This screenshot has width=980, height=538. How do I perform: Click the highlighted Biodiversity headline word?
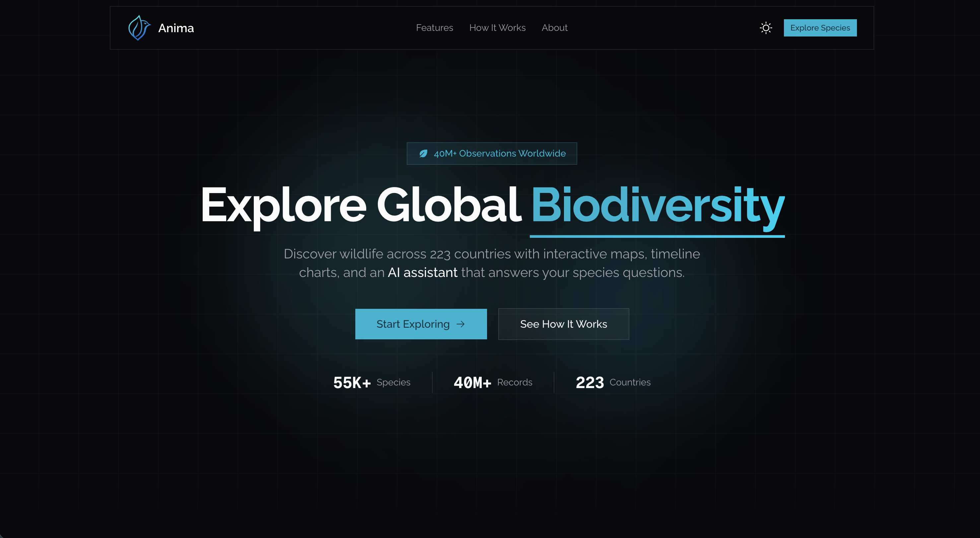(x=657, y=205)
